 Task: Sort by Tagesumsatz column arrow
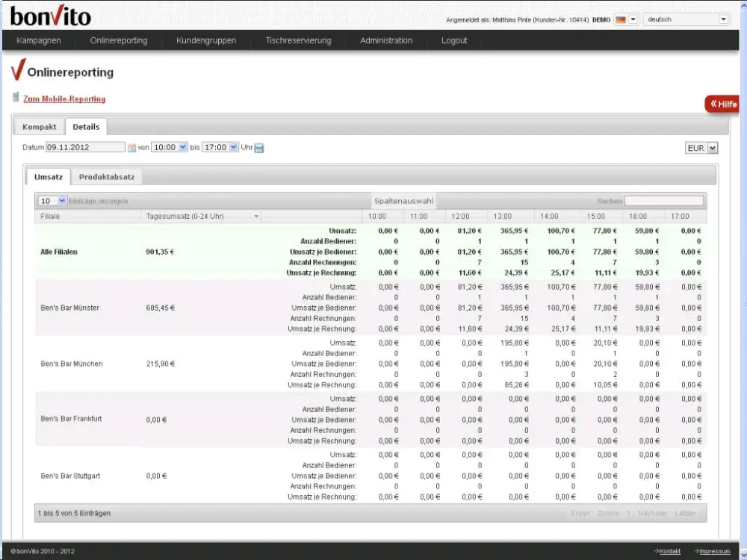(256, 217)
